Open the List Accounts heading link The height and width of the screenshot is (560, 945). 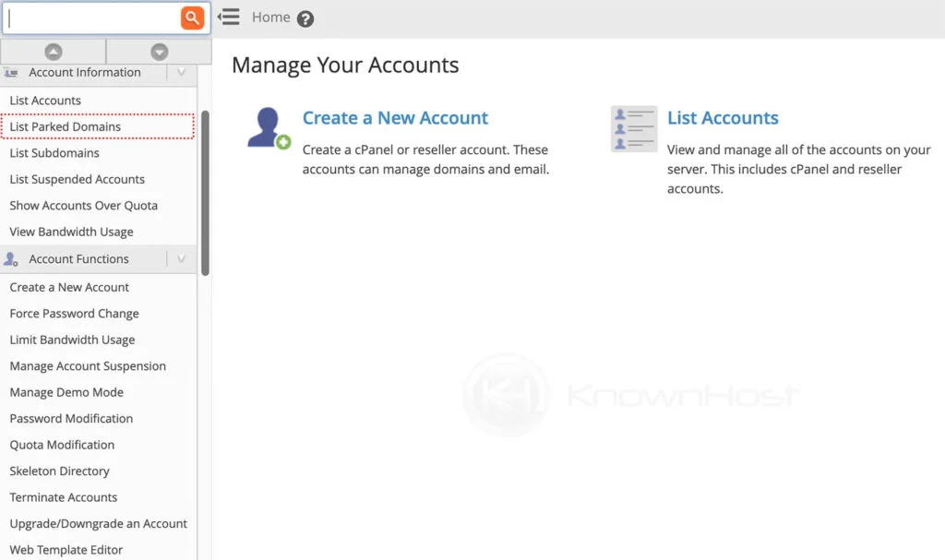[x=723, y=117]
